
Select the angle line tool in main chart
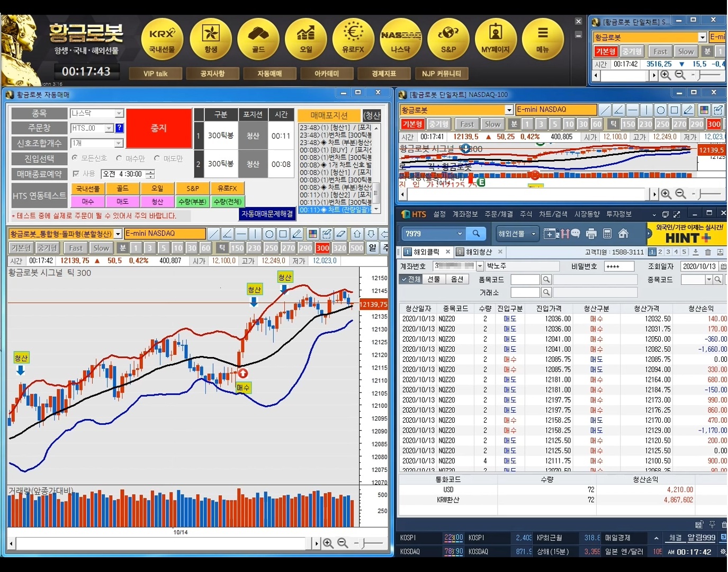[228, 234]
